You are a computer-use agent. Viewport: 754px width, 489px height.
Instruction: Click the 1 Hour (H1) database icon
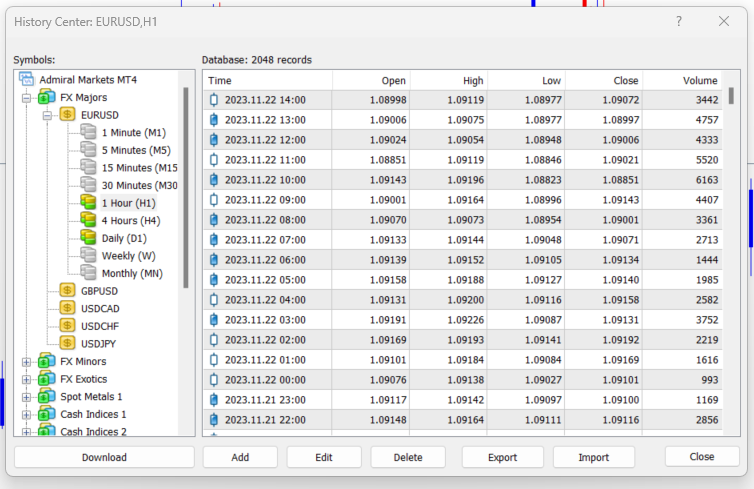pyautogui.click(x=88, y=202)
